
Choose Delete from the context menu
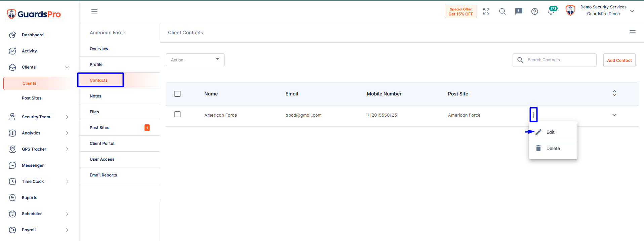pos(553,148)
